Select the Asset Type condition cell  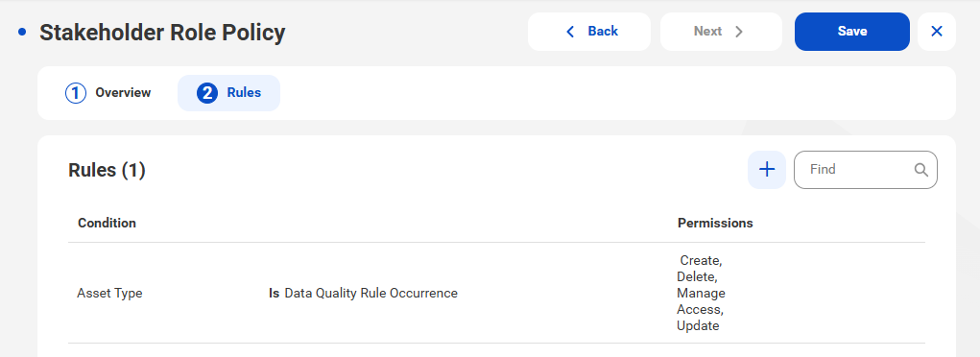pos(109,293)
